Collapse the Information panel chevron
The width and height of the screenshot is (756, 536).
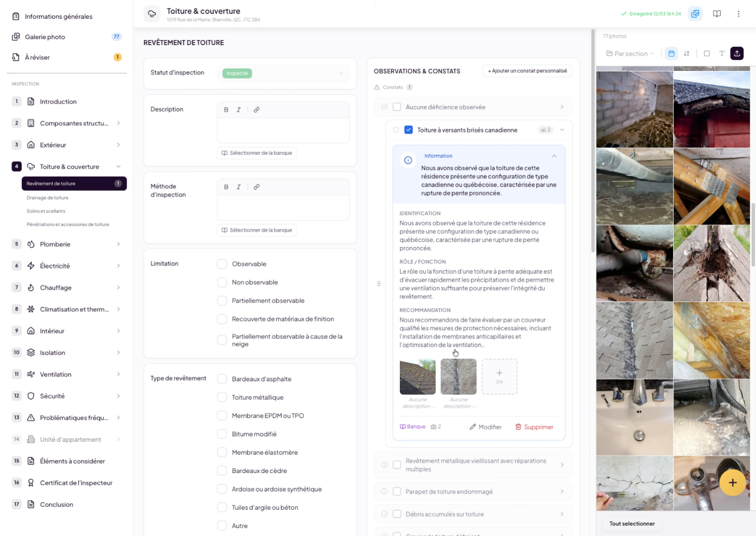tap(554, 156)
